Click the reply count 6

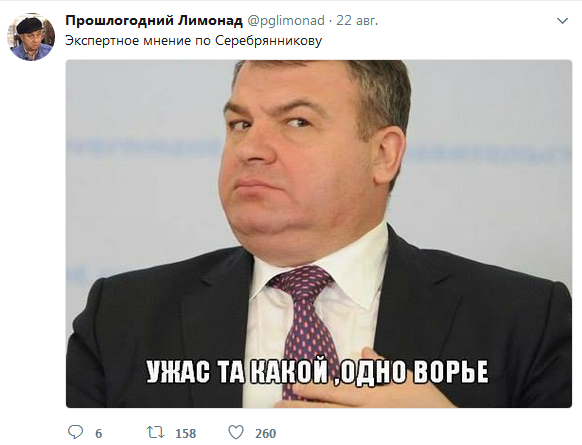click(x=98, y=433)
